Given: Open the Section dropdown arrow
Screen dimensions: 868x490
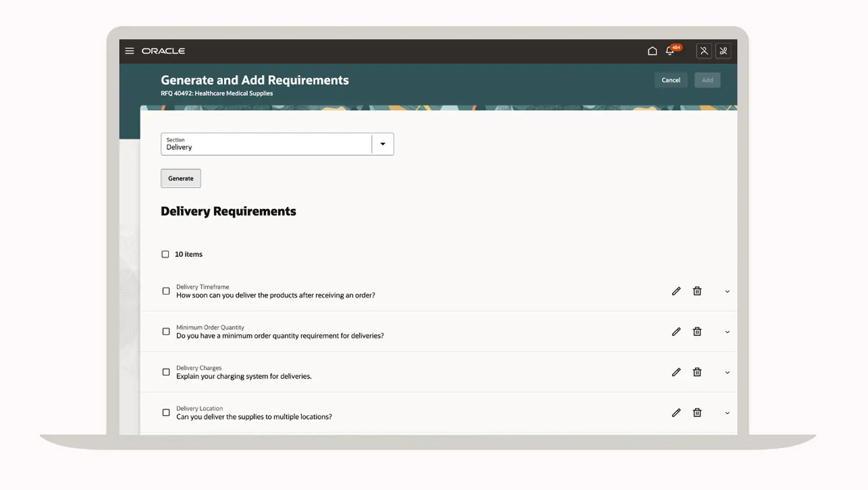Looking at the screenshot, I should pyautogui.click(x=382, y=144).
